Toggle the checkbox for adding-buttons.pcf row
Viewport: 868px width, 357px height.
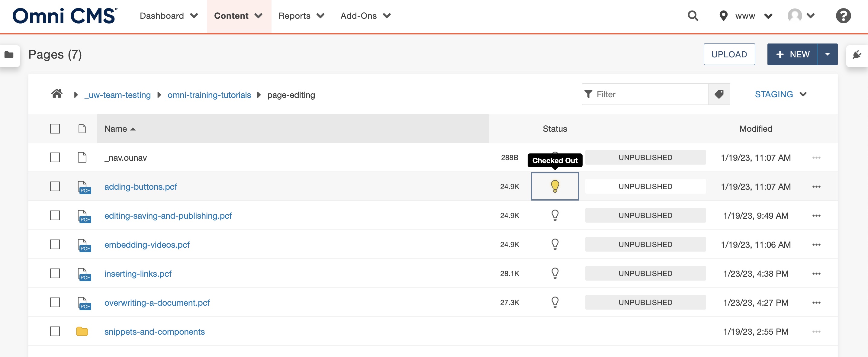(55, 186)
